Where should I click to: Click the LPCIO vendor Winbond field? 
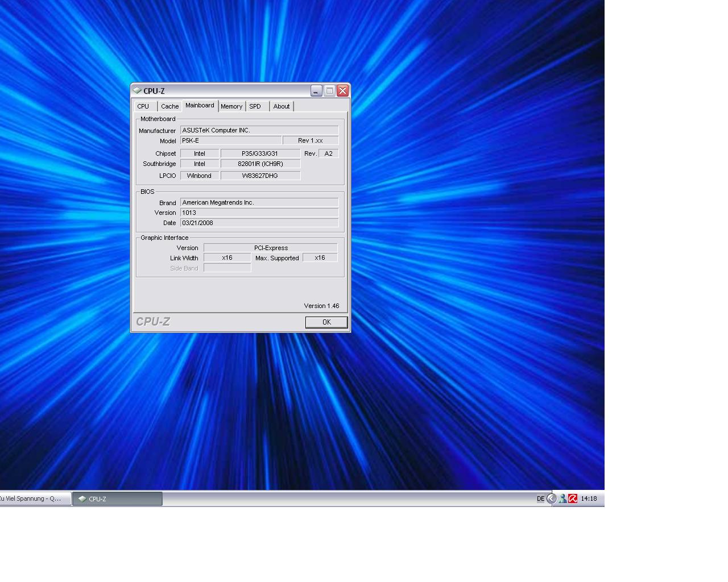[x=200, y=176]
